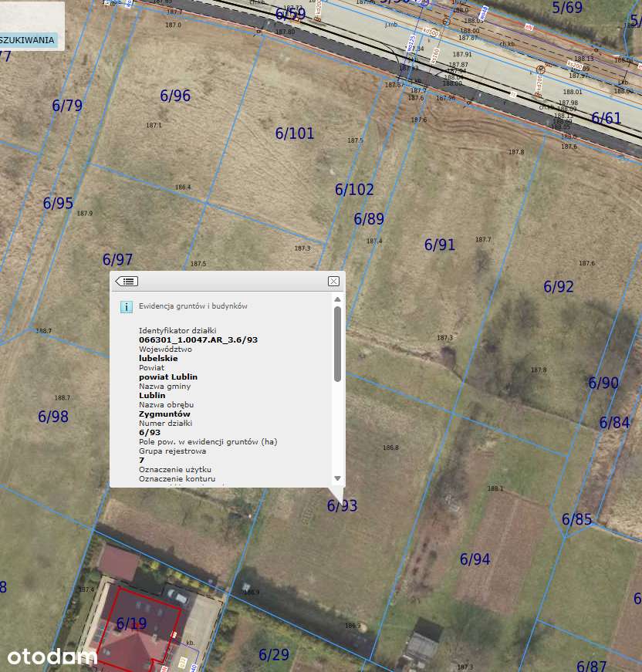The width and height of the screenshot is (642, 672).
Task: Click the info icon beside Ewidencja gruntów
Action: tap(126, 307)
